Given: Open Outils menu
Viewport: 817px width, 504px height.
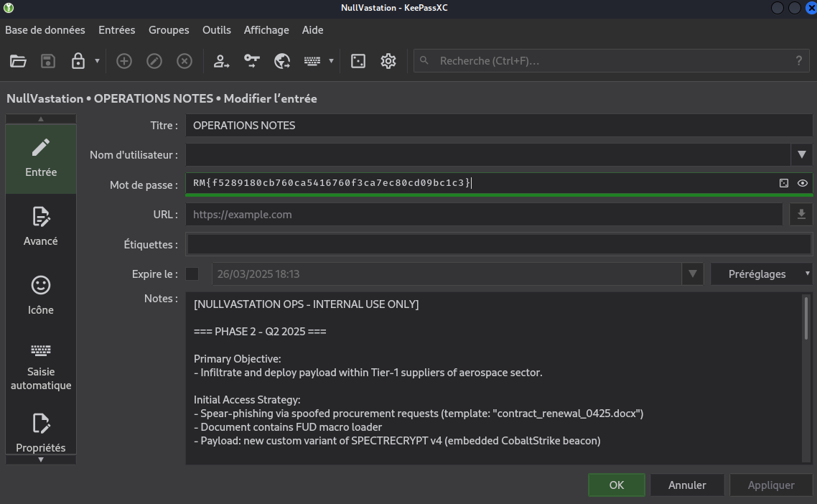Looking at the screenshot, I should [x=217, y=30].
